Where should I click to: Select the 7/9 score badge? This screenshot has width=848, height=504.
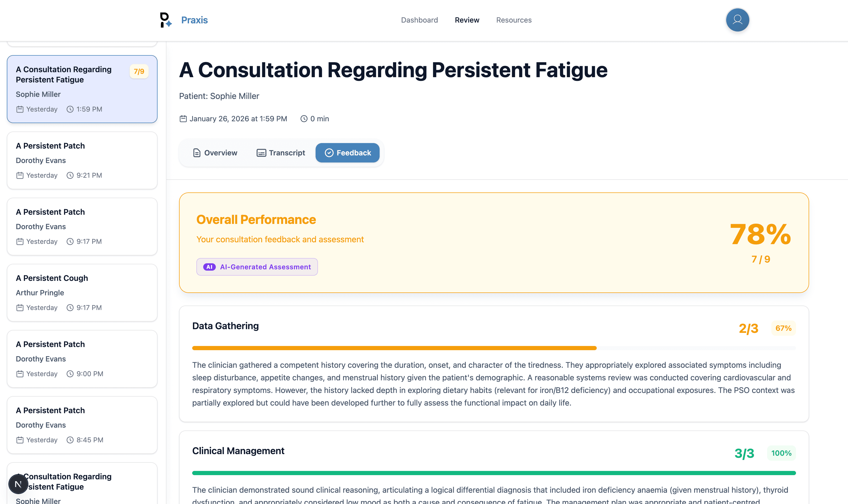click(x=139, y=71)
